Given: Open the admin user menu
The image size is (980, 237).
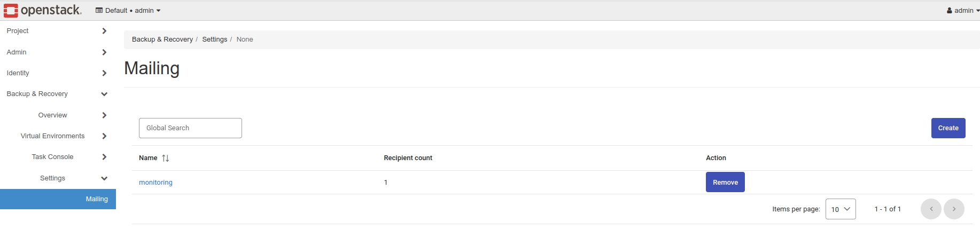Looking at the screenshot, I should 963,10.
